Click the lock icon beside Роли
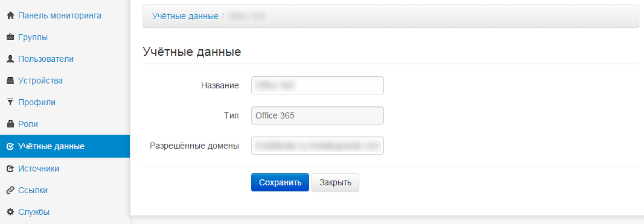The height and width of the screenshot is (224, 644). pos(10,124)
